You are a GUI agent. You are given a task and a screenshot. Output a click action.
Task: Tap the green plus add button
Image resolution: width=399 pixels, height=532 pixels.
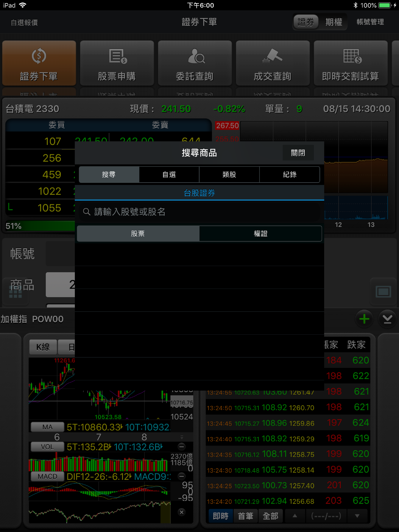pyautogui.click(x=364, y=319)
